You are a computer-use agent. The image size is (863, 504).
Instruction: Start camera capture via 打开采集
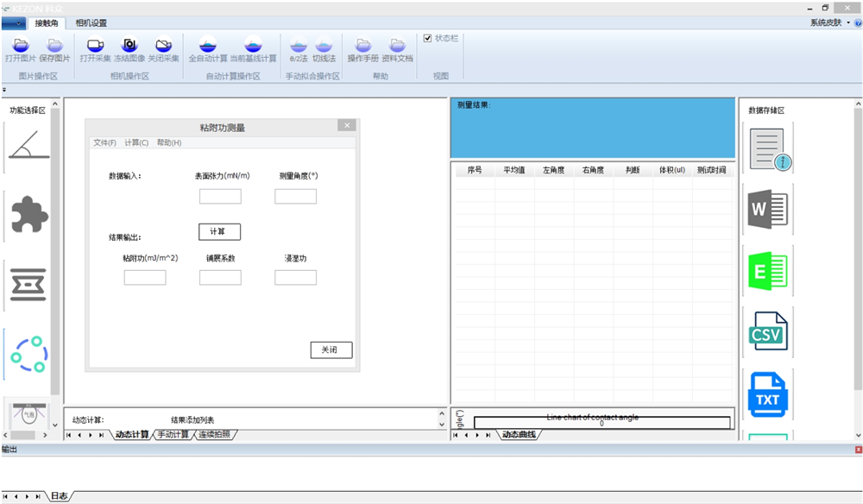tap(95, 50)
